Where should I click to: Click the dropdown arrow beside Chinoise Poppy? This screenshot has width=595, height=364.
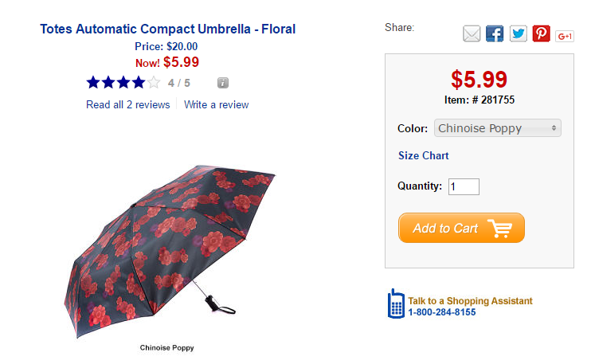(x=554, y=128)
